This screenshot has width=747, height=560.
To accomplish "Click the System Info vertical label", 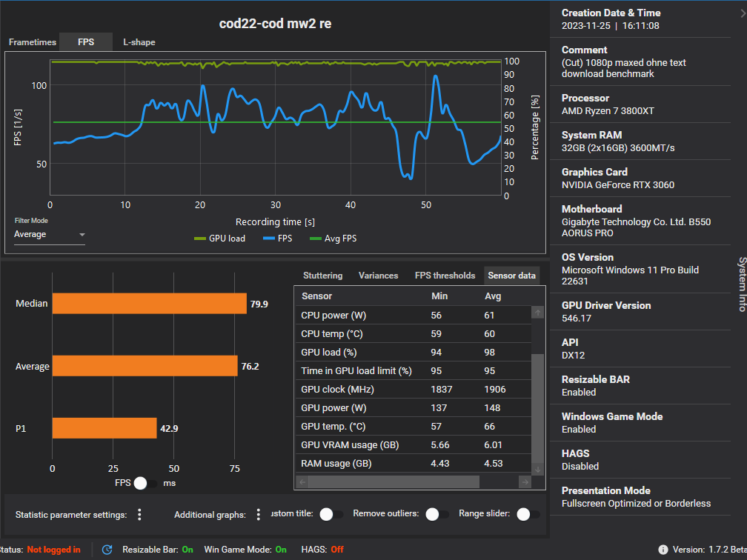I will (x=742, y=284).
